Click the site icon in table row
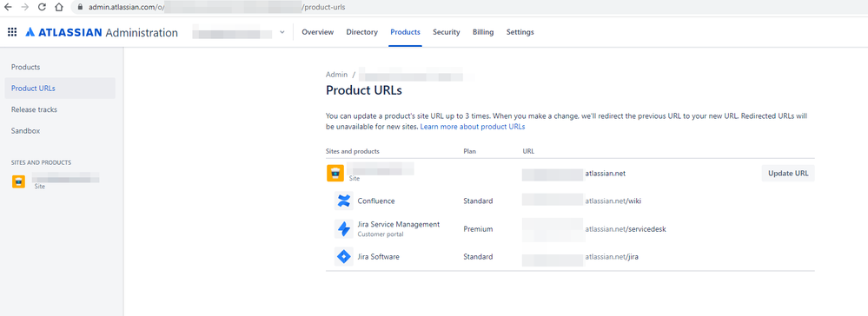The image size is (868, 316). point(335,174)
